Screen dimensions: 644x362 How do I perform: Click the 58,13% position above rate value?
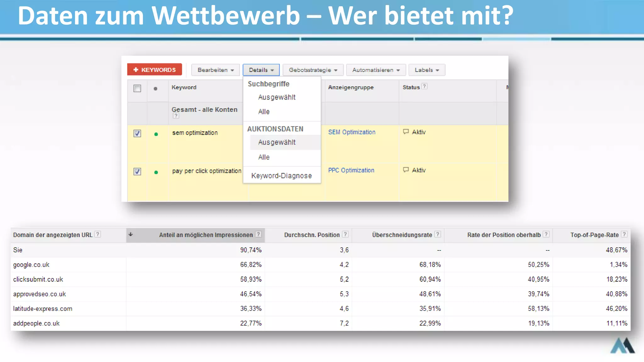(539, 309)
